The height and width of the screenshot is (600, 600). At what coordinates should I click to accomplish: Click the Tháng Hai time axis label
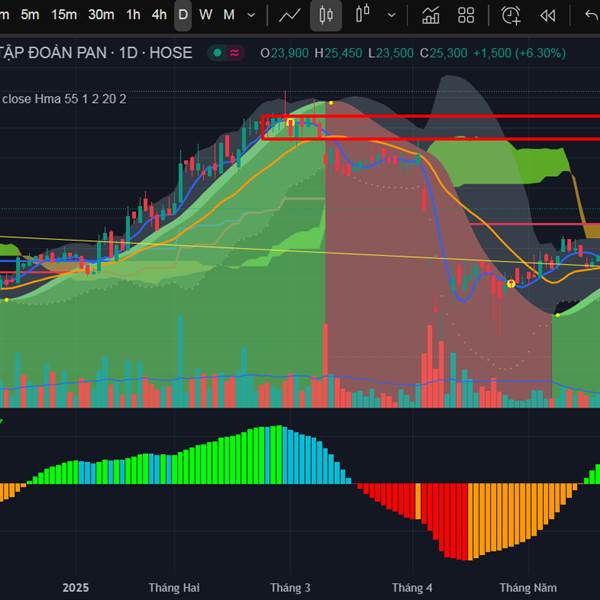click(x=174, y=588)
